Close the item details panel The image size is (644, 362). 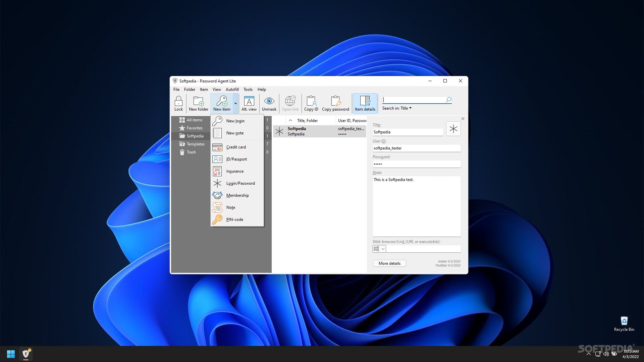[x=463, y=119]
